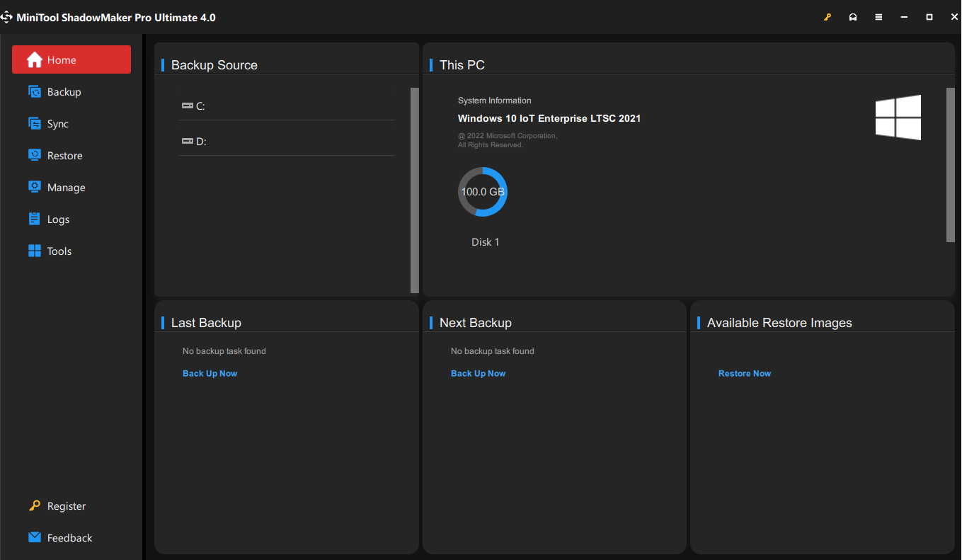This screenshot has width=962, height=560.
Task: Click the Backup Source heading
Action: coord(214,65)
